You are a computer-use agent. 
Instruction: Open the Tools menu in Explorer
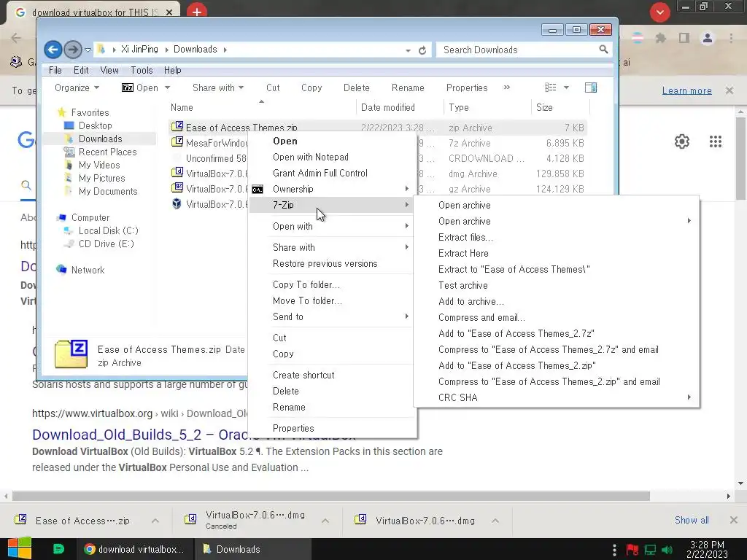coord(142,71)
